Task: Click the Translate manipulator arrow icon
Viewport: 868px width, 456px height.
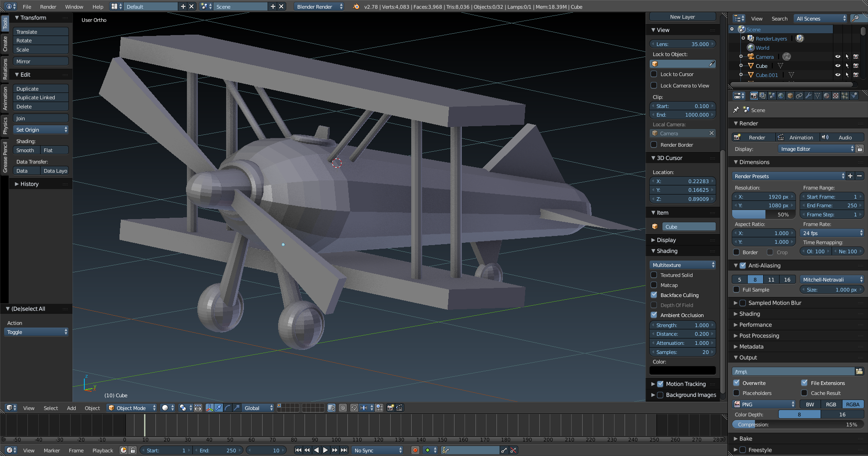Action: pos(219,408)
